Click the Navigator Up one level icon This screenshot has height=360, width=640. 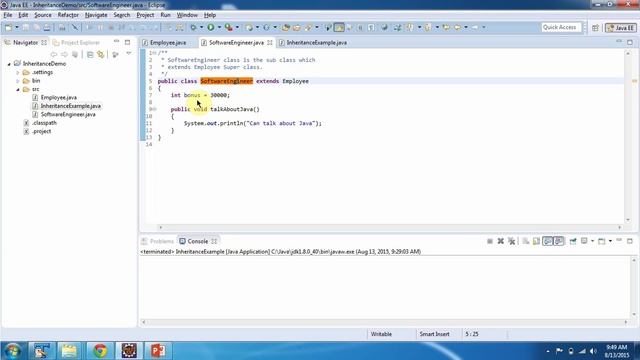pyautogui.click(x=75, y=54)
